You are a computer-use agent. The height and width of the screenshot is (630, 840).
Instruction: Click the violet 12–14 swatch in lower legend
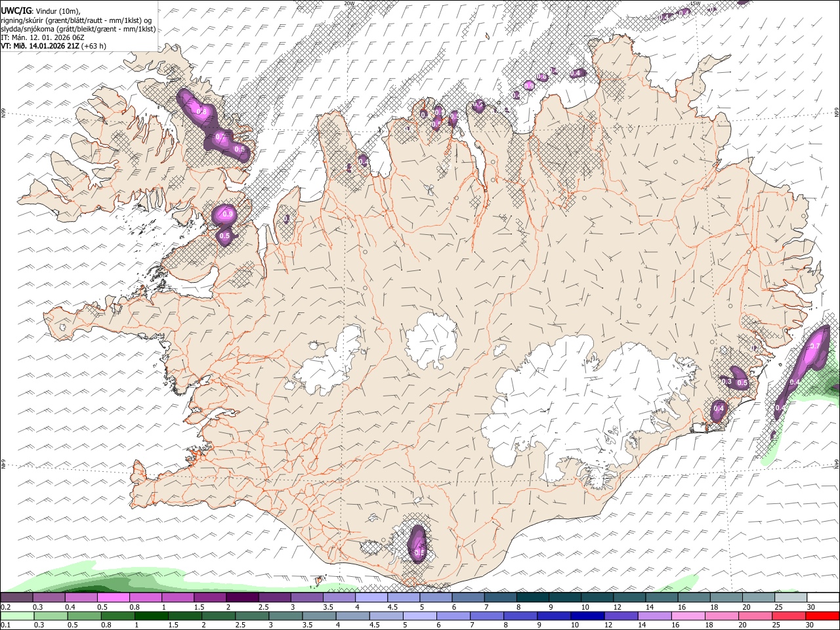[x=621, y=616]
